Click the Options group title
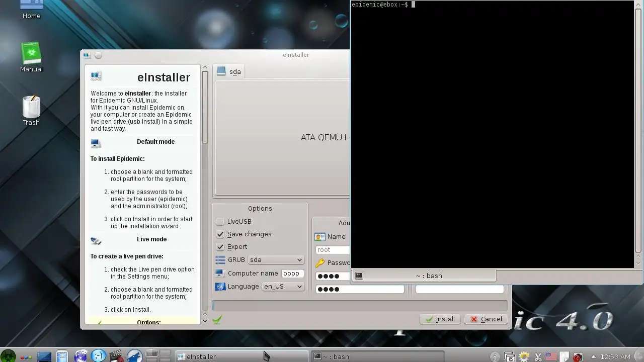The width and height of the screenshot is (644, 362). point(260,209)
